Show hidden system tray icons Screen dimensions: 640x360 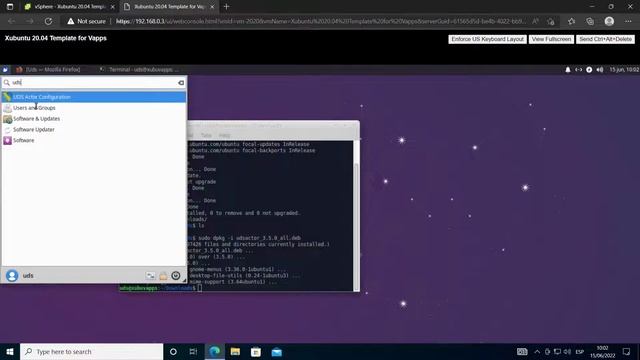pos(537,351)
